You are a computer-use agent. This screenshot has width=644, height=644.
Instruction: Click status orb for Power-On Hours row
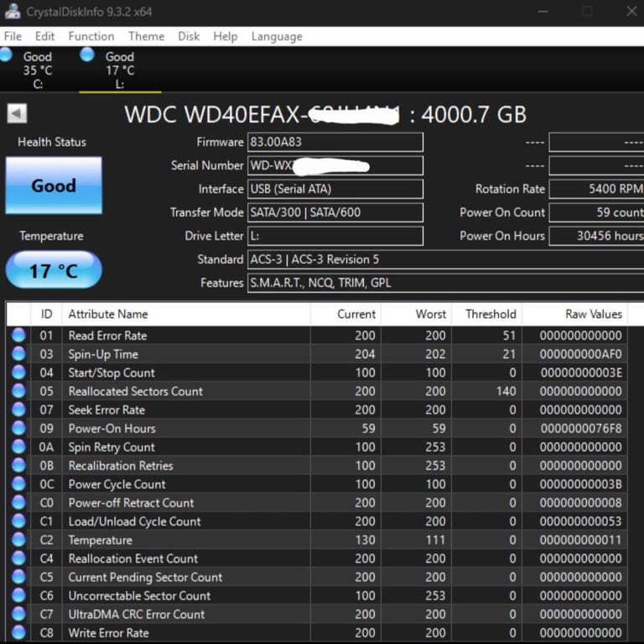(x=18, y=428)
